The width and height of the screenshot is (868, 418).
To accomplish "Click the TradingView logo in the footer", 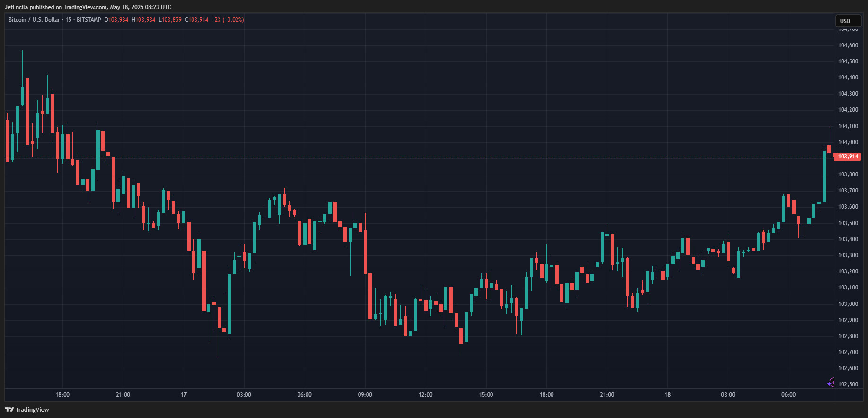I will (x=27, y=409).
